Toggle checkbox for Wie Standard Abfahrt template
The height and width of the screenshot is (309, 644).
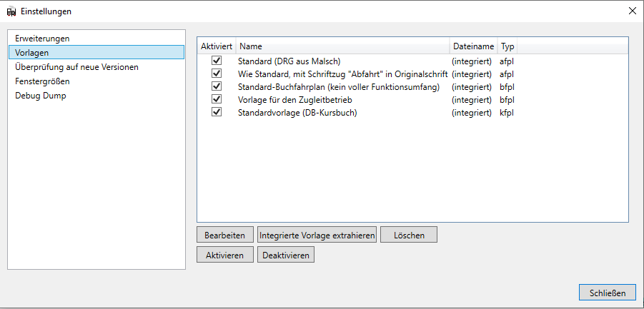217,74
